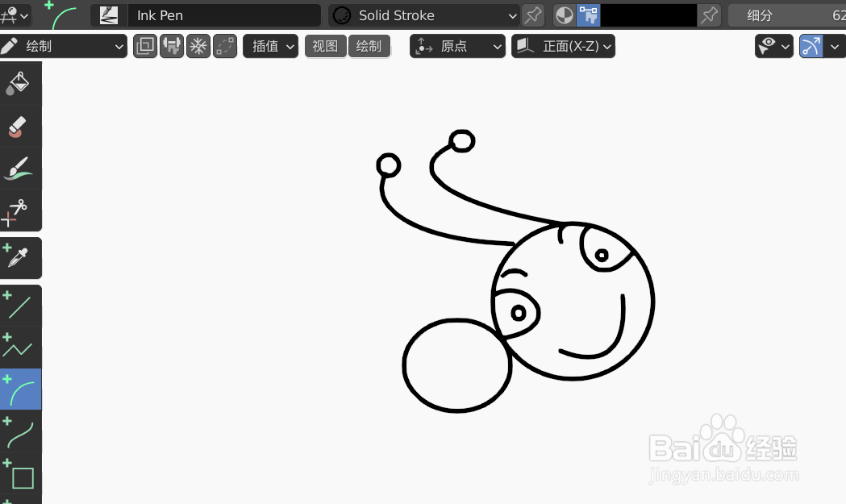Screen dimensions: 846x504
Task: Select the Polyline zigzag tool
Action: click(20, 348)
